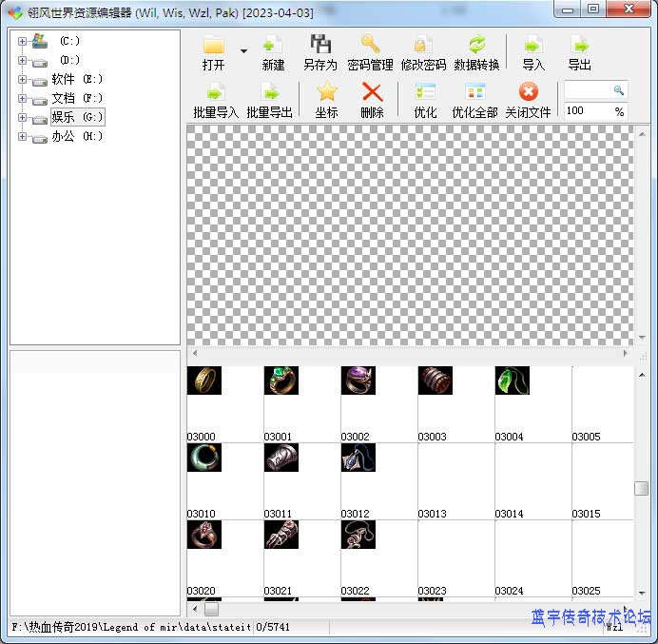Select the 娱乐 (G:) drive item
The height and width of the screenshot is (644, 658).
(76, 118)
